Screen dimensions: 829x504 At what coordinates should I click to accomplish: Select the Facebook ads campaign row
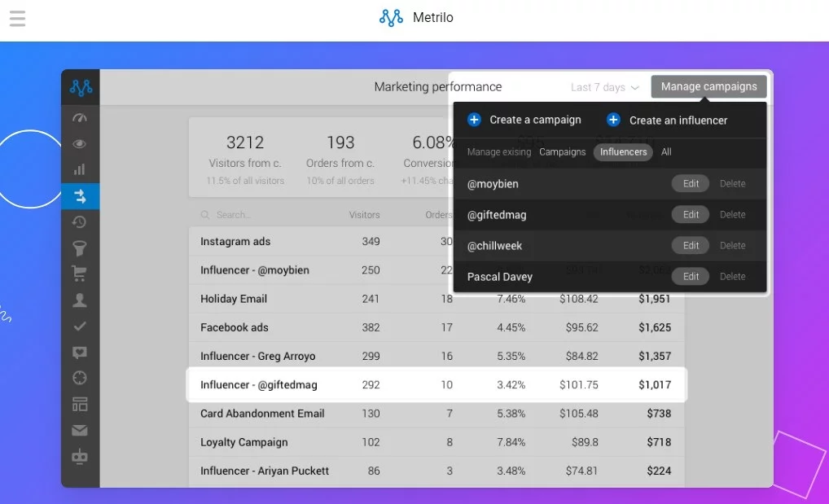tap(436, 327)
